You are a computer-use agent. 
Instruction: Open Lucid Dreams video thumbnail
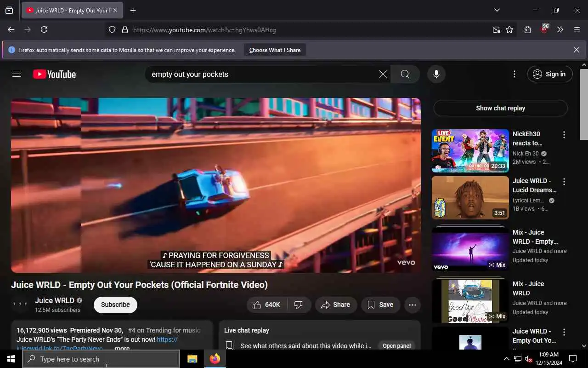470,198
